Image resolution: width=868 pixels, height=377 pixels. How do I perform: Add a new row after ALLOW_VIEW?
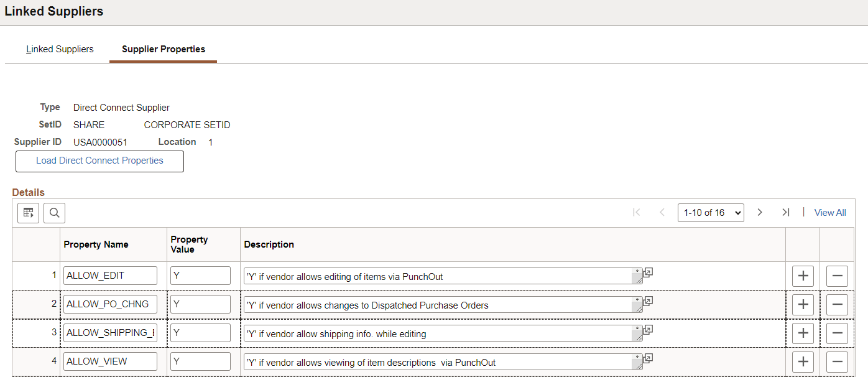tap(803, 361)
